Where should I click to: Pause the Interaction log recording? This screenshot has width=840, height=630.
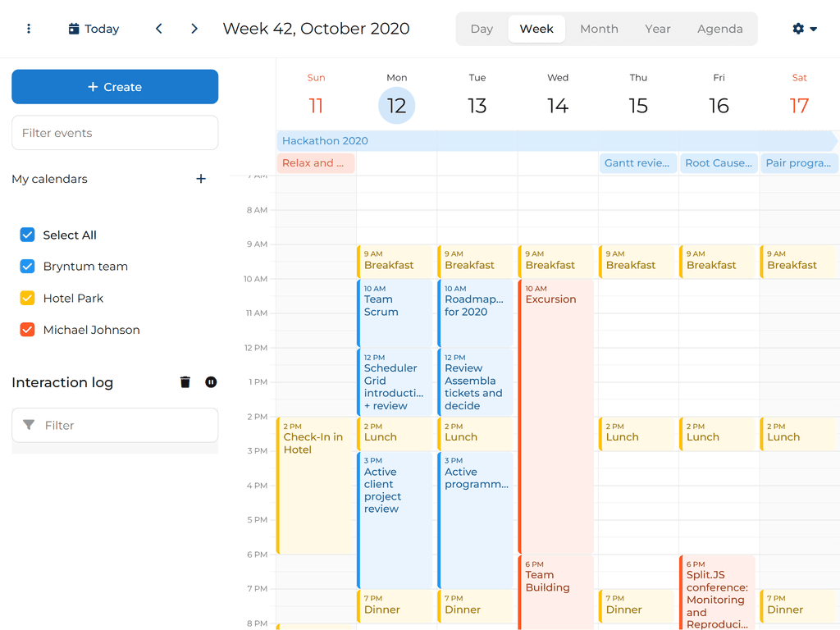point(211,381)
